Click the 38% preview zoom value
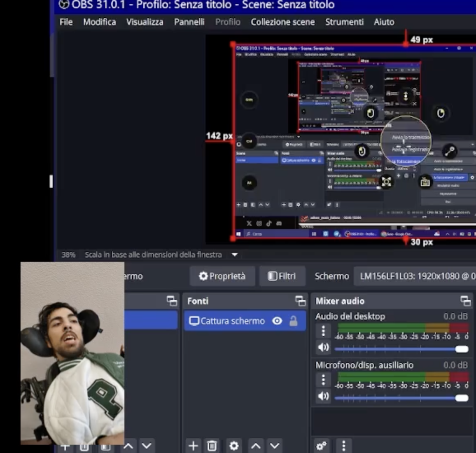476x453 pixels. [68, 255]
